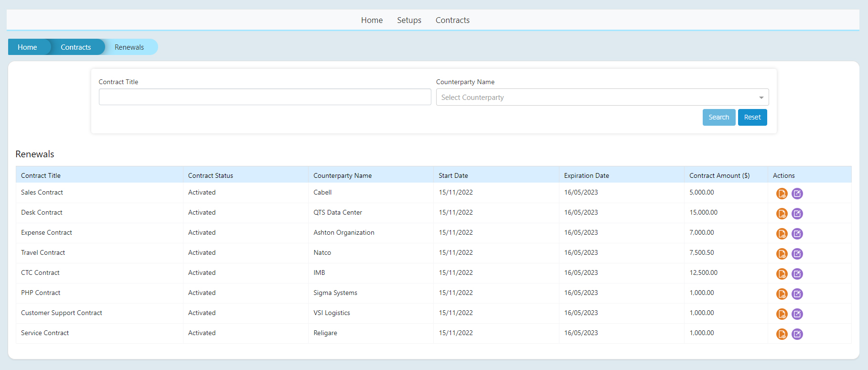Click the Home breadcrumb link
Image resolution: width=868 pixels, height=370 pixels.
pyautogui.click(x=27, y=47)
